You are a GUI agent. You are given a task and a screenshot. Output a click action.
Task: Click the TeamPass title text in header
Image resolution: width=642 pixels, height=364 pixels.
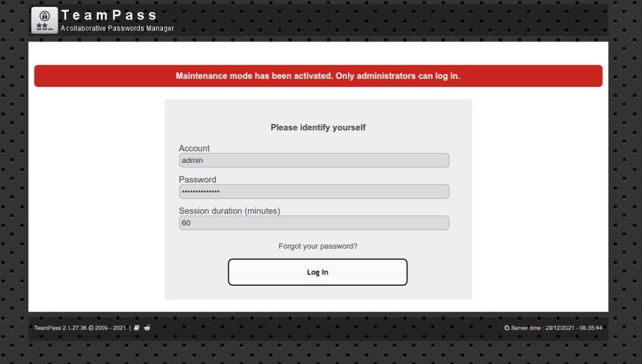click(x=109, y=15)
